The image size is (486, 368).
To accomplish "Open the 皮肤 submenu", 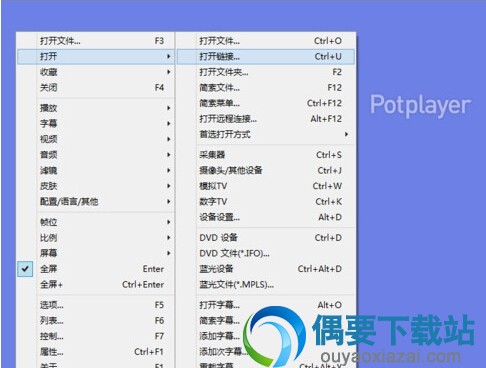I will (95, 186).
